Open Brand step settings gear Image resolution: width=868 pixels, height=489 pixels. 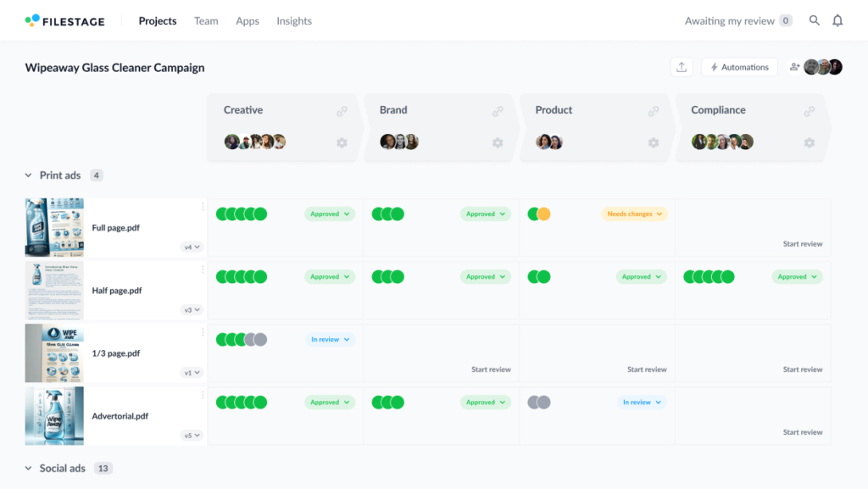(x=498, y=142)
